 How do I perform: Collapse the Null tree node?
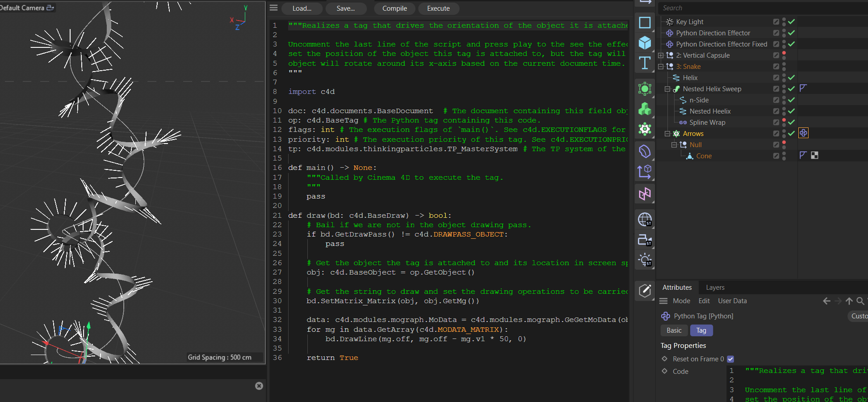[674, 144]
